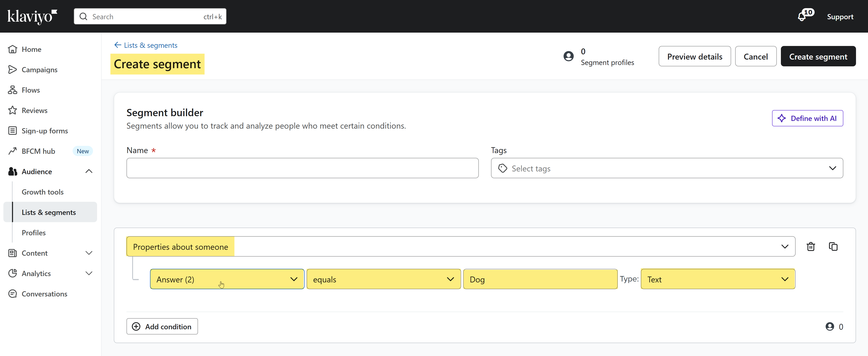This screenshot has height=356, width=868.
Task: Open the Answer (2) property dropdown
Action: [227, 279]
